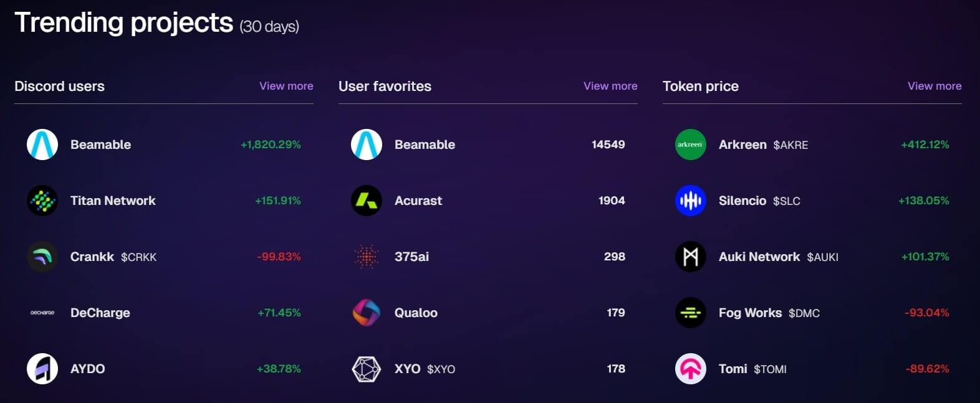Open the 375ai red dotted logo
Viewport: 980px width, 403px height.
click(x=367, y=257)
